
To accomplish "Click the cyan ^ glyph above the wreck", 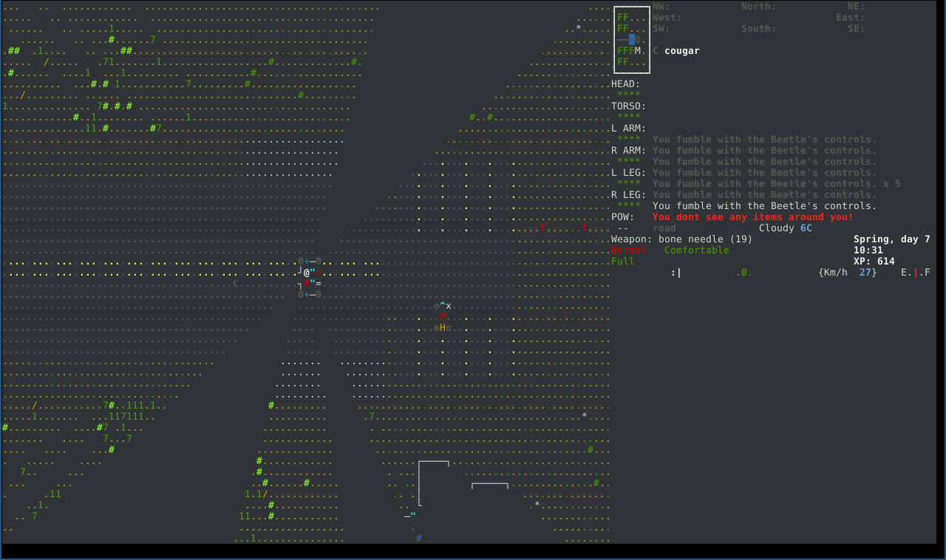I will [443, 305].
